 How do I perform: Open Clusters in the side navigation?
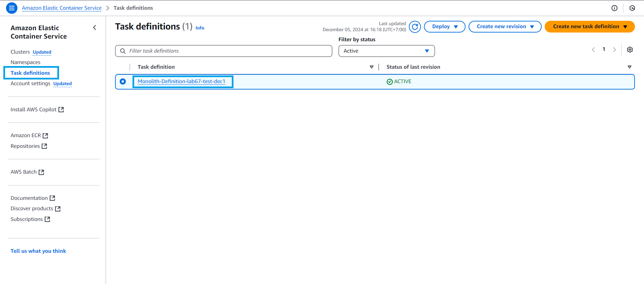pyautogui.click(x=20, y=52)
